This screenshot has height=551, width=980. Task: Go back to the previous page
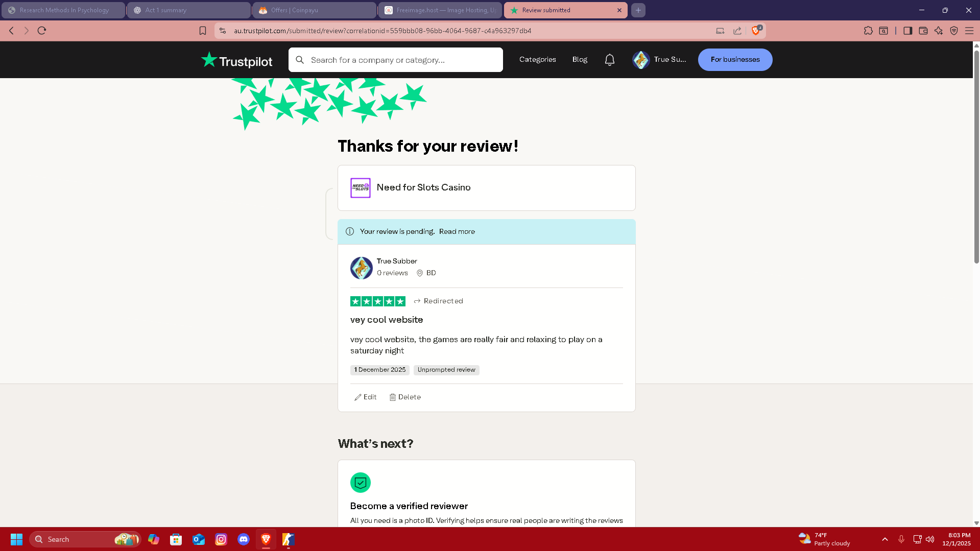click(x=11, y=31)
